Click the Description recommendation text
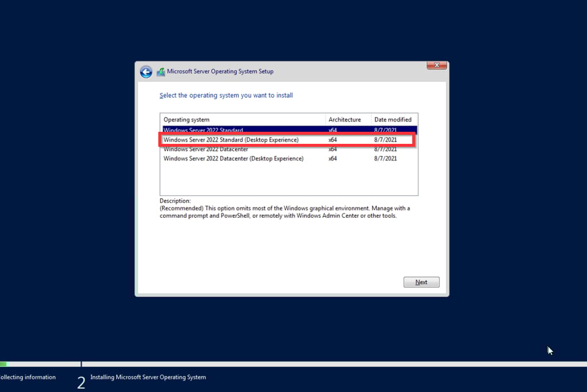 [x=284, y=212]
